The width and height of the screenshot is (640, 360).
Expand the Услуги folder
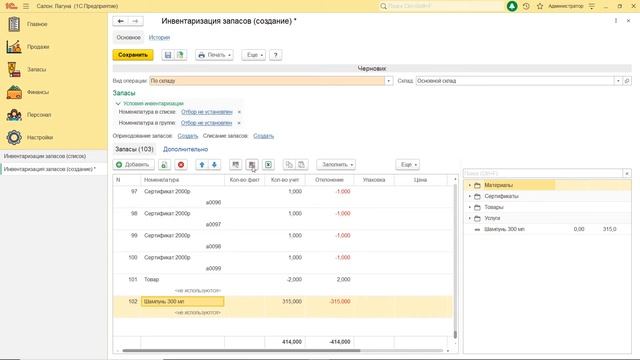point(469,218)
